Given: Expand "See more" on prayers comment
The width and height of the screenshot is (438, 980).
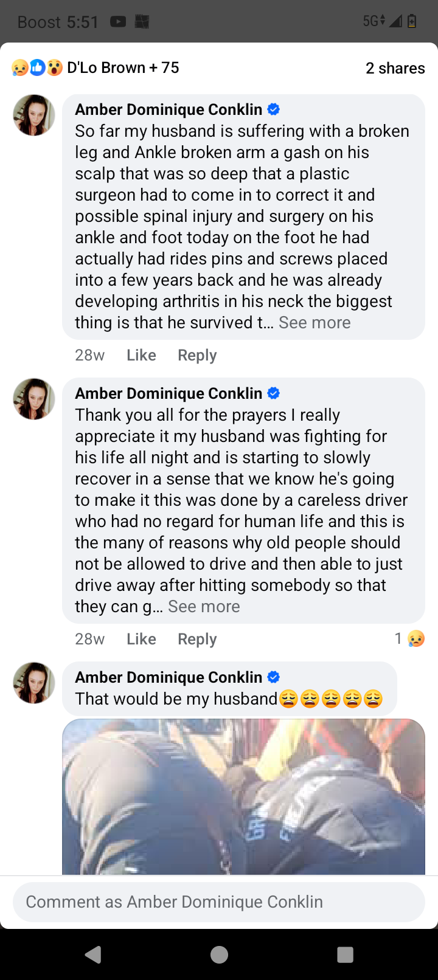Looking at the screenshot, I should click(204, 607).
